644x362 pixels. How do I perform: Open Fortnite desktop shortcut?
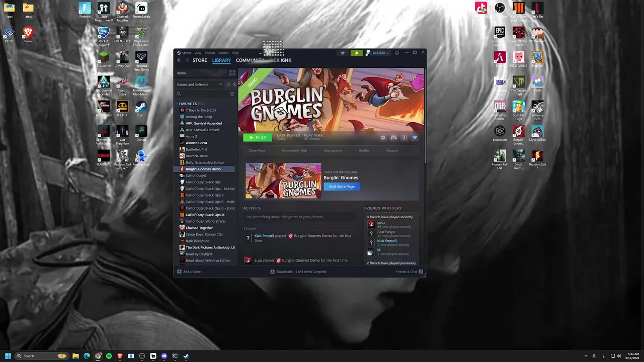tap(85, 10)
